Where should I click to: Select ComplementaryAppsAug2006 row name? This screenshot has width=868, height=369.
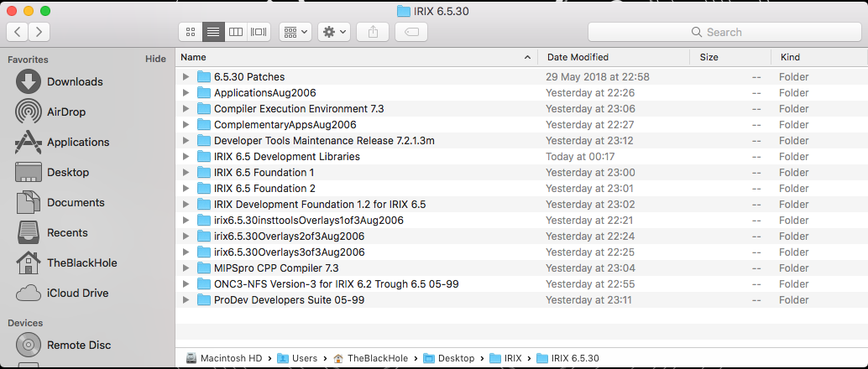(x=285, y=125)
